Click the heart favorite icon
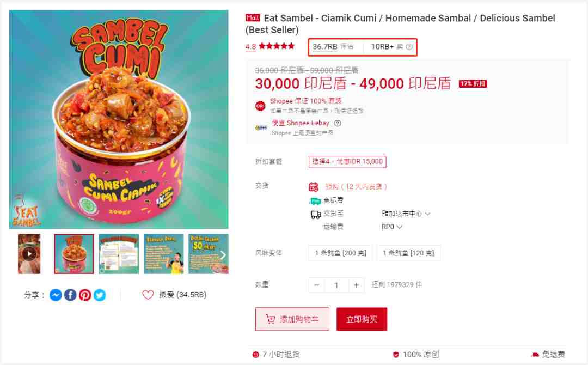This screenshot has width=588, height=365. click(x=148, y=295)
